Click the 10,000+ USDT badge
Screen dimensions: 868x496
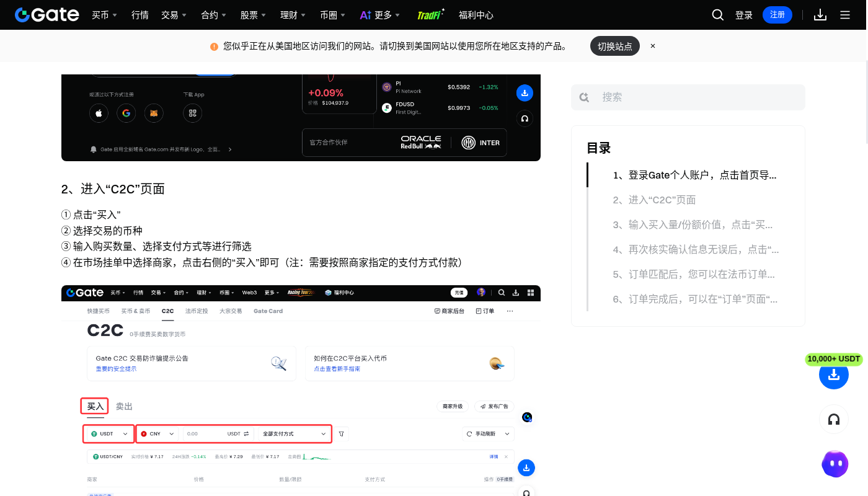(834, 359)
